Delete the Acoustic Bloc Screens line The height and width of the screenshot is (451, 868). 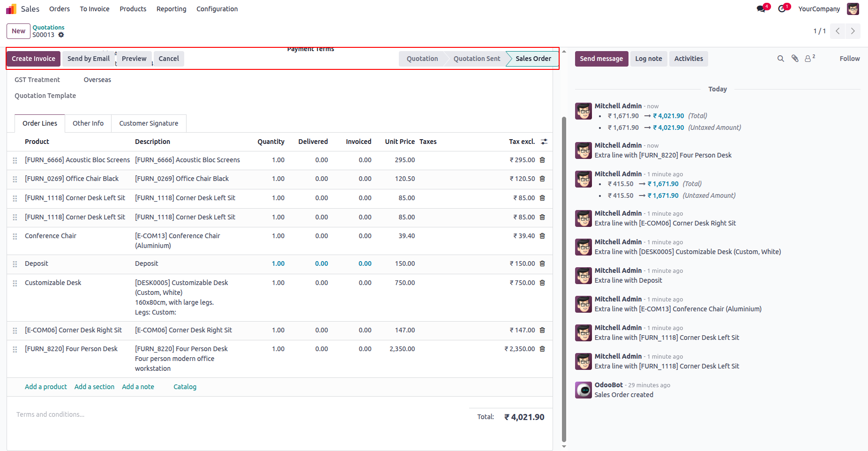click(x=542, y=160)
